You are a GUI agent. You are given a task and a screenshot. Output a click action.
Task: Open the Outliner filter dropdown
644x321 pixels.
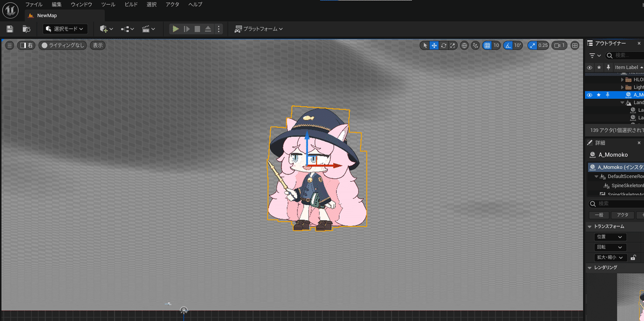(595, 55)
